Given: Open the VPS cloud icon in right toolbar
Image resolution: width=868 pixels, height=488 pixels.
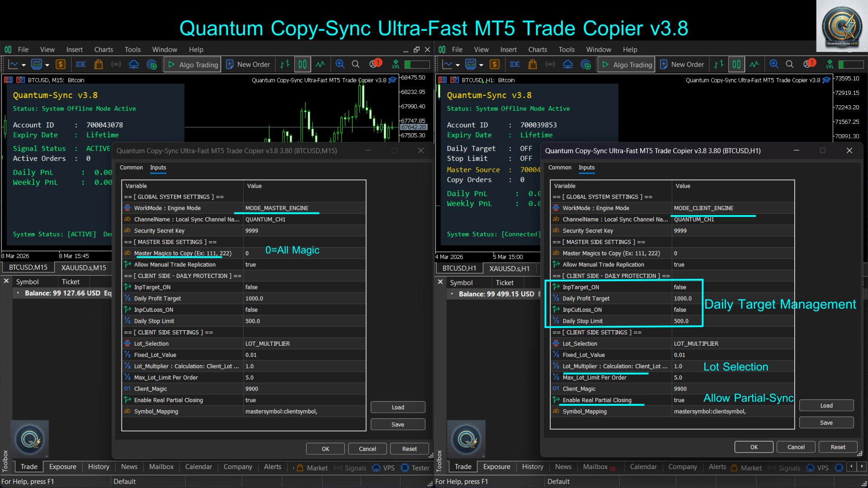Looking at the screenshot, I should click(x=568, y=65).
